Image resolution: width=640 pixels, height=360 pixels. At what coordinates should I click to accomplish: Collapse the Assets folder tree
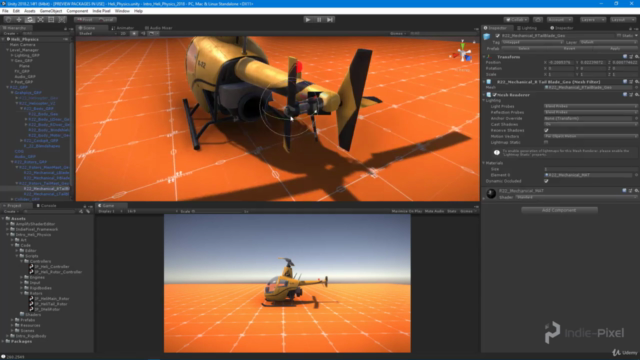pyautogui.click(x=3, y=219)
